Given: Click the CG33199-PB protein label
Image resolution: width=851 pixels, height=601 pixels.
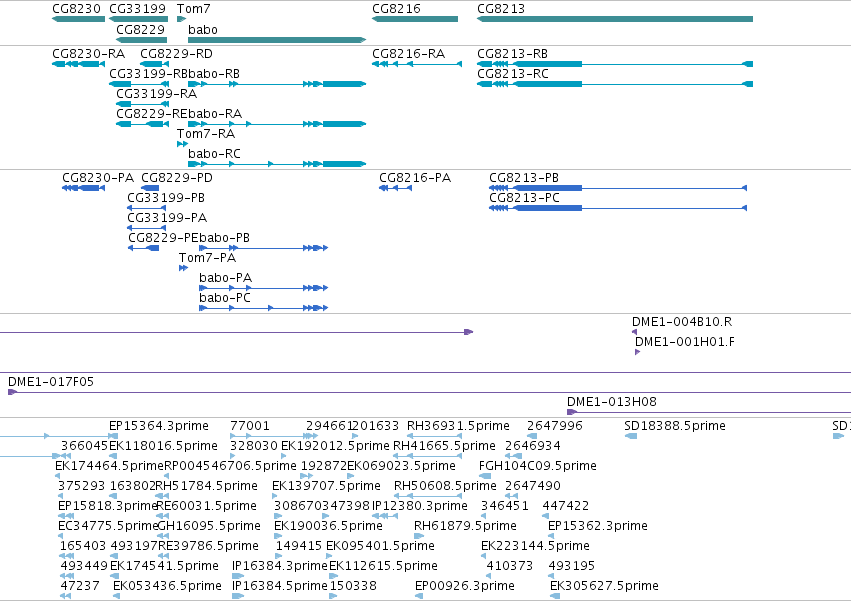Looking at the screenshot, I should click(x=166, y=198).
